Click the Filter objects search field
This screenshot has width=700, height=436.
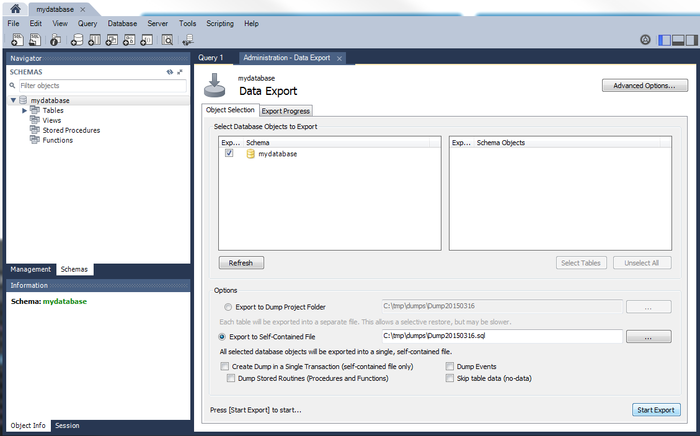[100, 86]
